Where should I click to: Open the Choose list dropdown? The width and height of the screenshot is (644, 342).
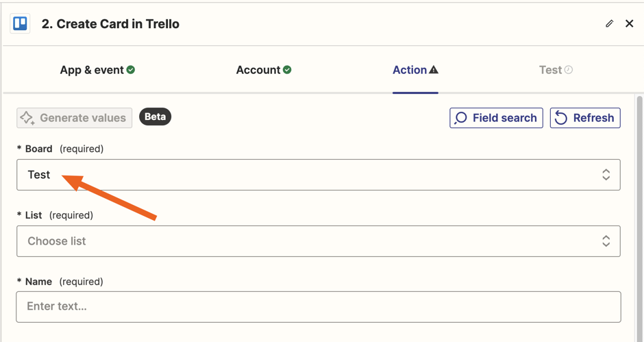(319, 241)
